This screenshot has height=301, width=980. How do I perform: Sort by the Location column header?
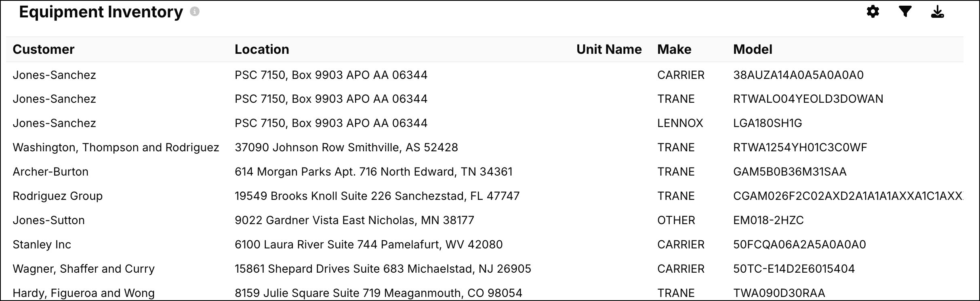(x=262, y=49)
